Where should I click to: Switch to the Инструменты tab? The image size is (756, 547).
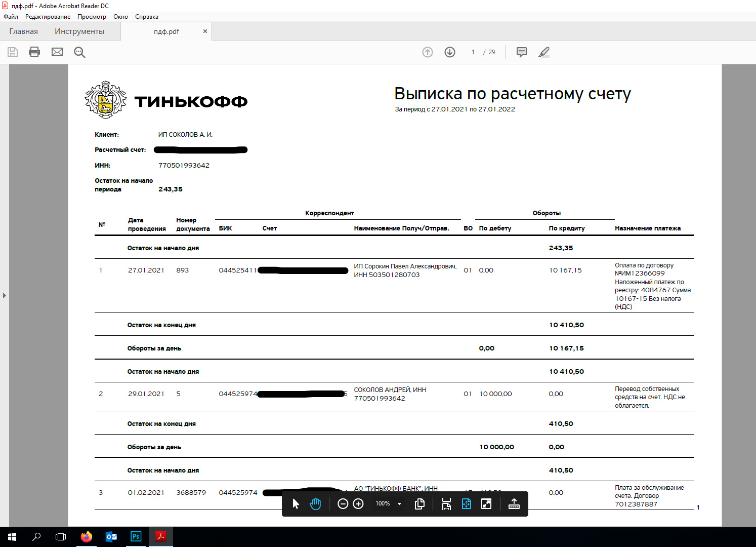(x=79, y=31)
